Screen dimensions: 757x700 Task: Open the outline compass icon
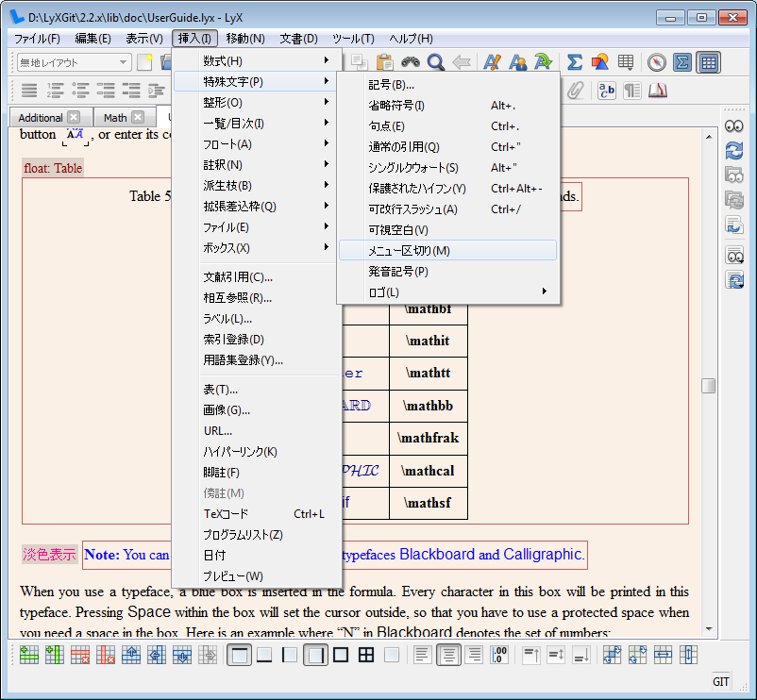[657, 62]
